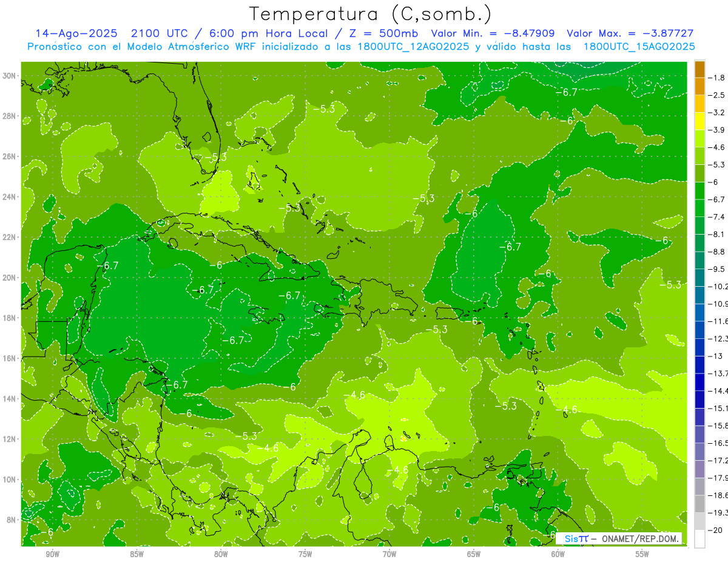728x562 pixels.
Task: Click the '60W' longitude axis label
Action: click(558, 554)
